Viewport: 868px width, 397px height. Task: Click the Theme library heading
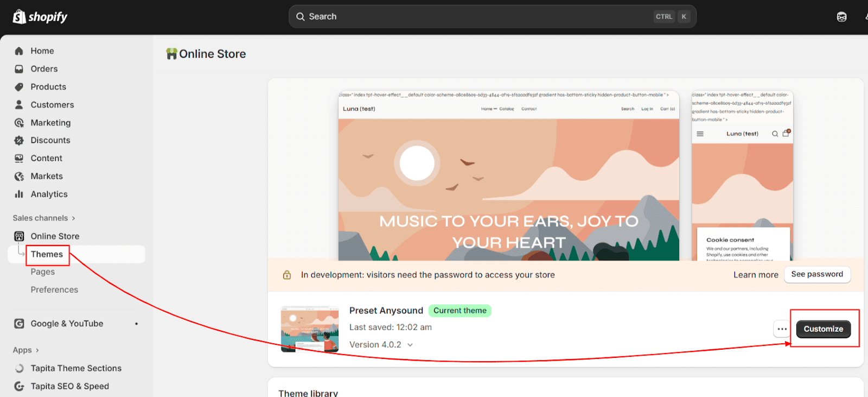308,392
